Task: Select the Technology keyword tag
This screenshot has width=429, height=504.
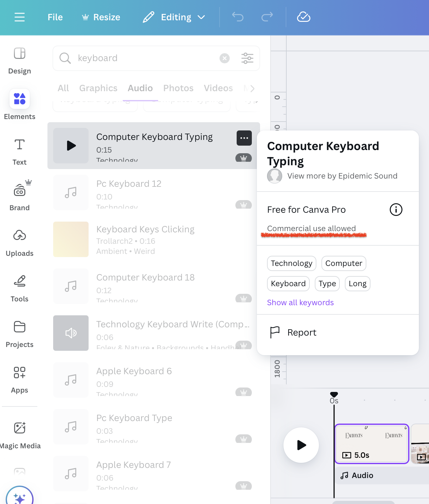Action: tap(292, 263)
